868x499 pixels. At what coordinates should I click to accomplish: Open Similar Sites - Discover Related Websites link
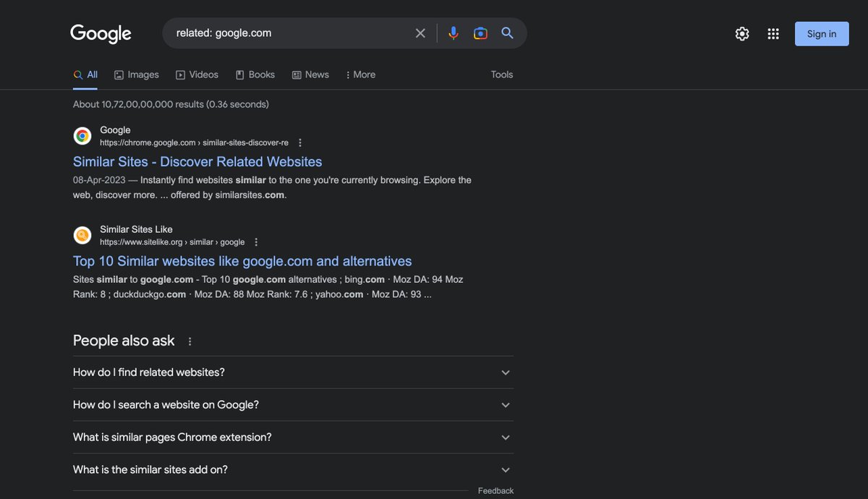[197, 162]
